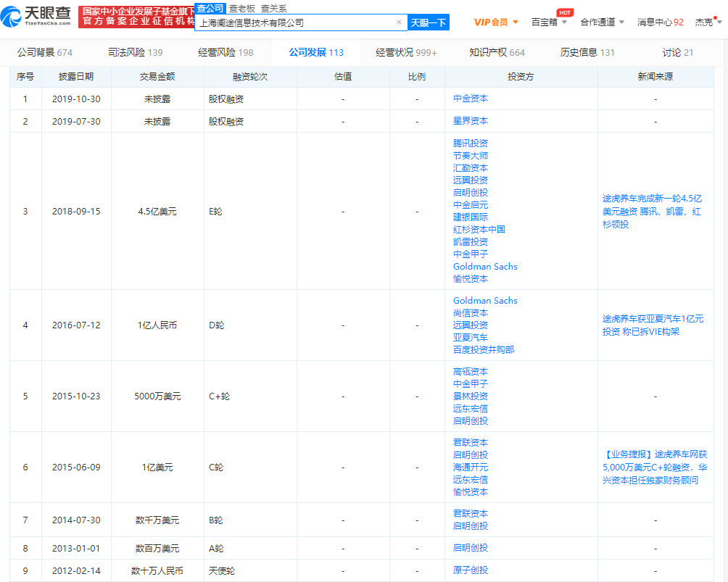This screenshot has height=582, width=728.
Task: Select the amount cell 4.5亿美元
Action: (x=157, y=211)
